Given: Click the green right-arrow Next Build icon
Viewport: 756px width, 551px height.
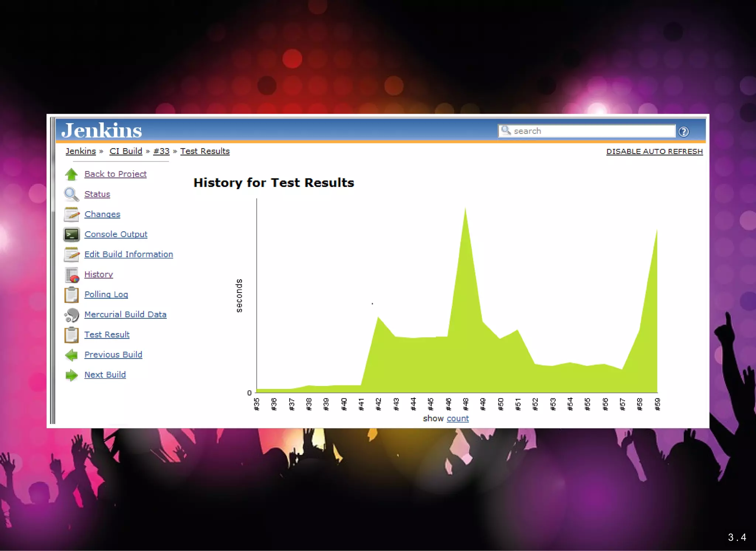Looking at the screenshot, I should point(71,375).
